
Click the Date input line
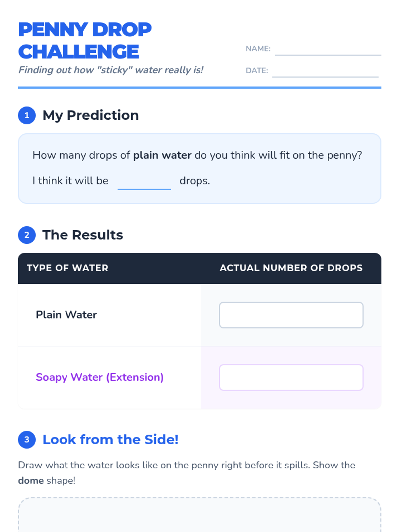click(x=325, y=72)
